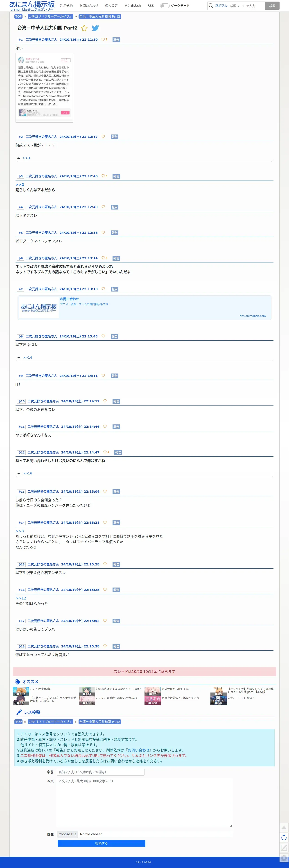Click bottom カテゴリ『ブルーアーカイブ』 breadcrumb
This screenshot has width=289, height=868.
tap(50, 722)
